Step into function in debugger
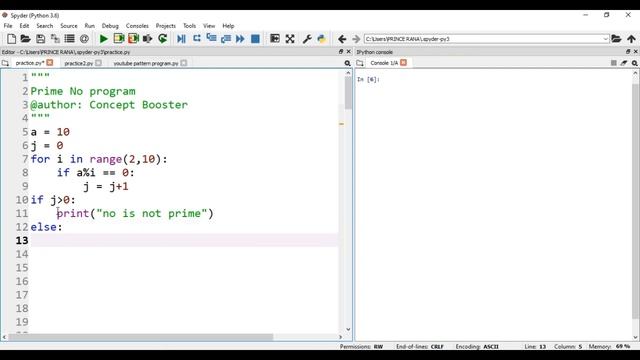640x360 pixels. 211,39
